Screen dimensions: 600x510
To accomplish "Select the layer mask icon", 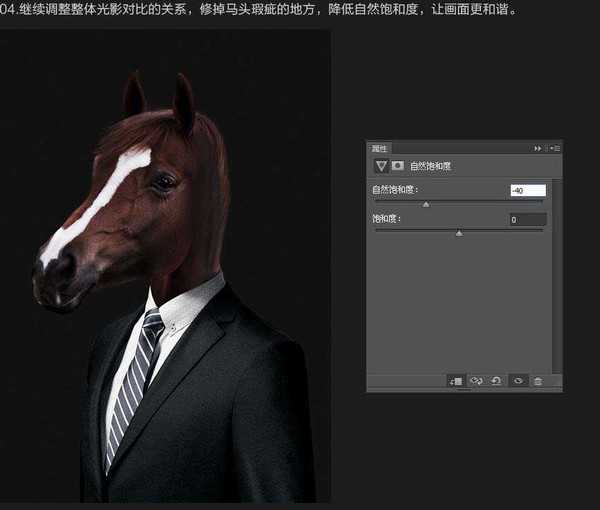I will coord(397,165).
